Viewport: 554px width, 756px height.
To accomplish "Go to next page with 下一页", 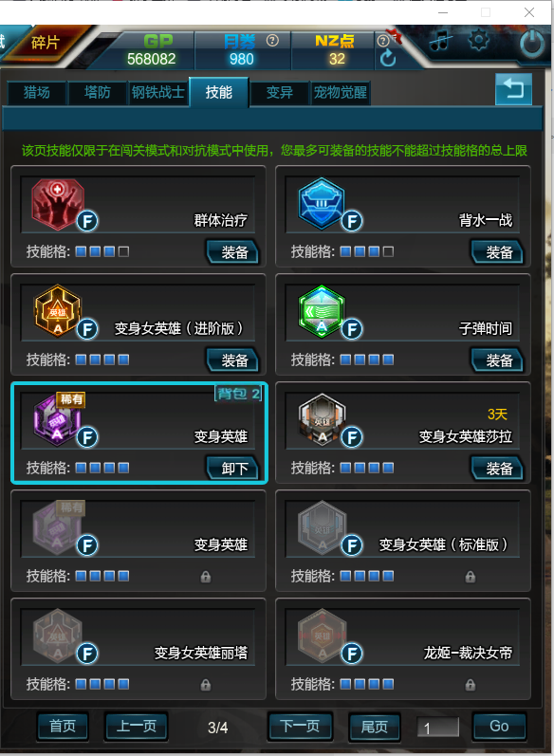I will [x=300, y=726].
